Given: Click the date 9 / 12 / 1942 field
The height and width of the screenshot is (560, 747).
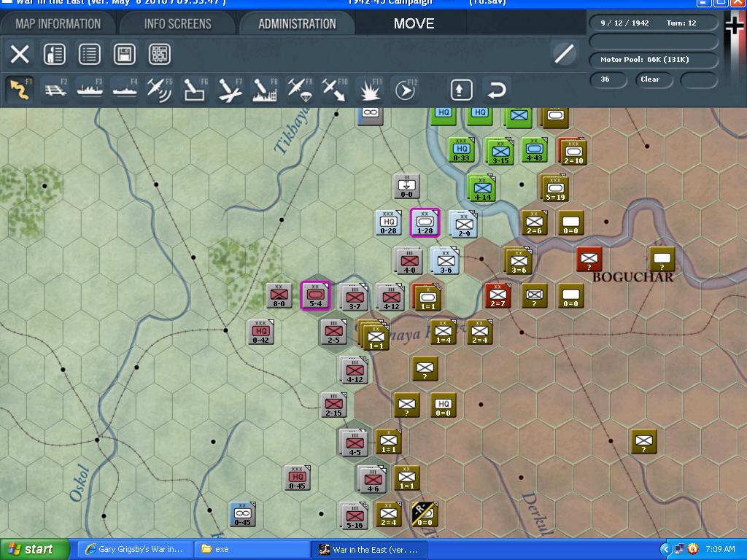Looking at the screenshot, I should (624, 23).
